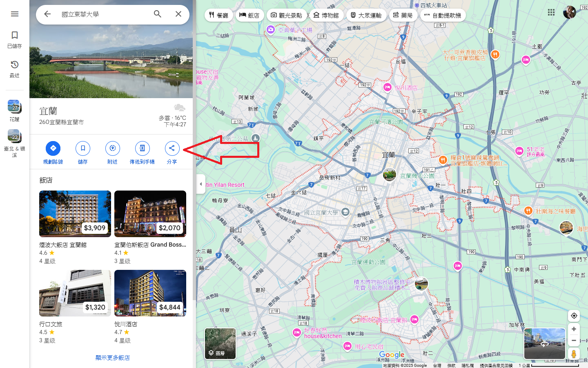588x368 pixels.
Task: Open the hamburger main menu
Action: point(15,14)
